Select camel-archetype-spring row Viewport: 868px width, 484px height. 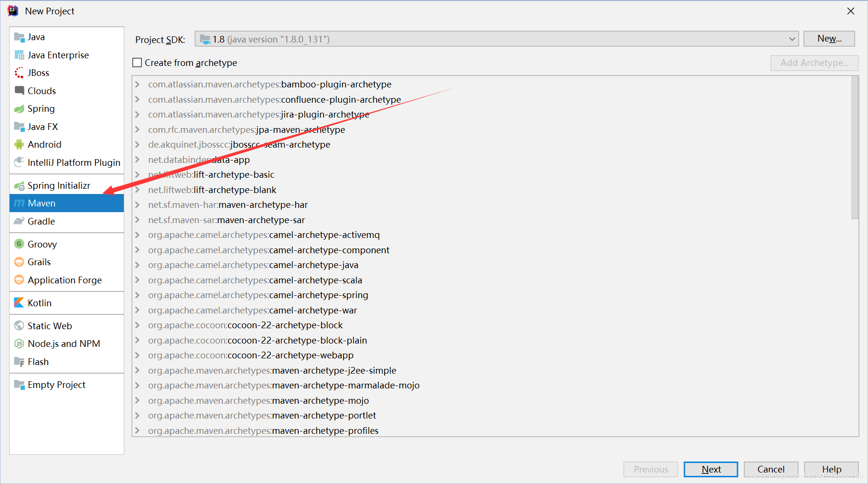(491, 295)
